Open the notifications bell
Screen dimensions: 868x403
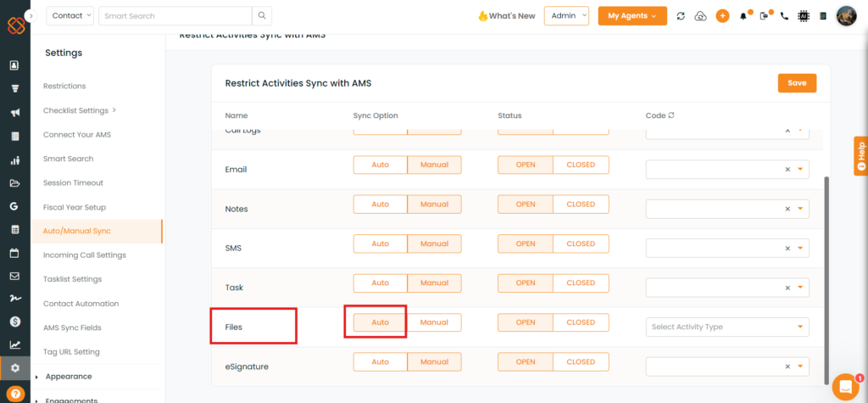[x=744, y=16]
